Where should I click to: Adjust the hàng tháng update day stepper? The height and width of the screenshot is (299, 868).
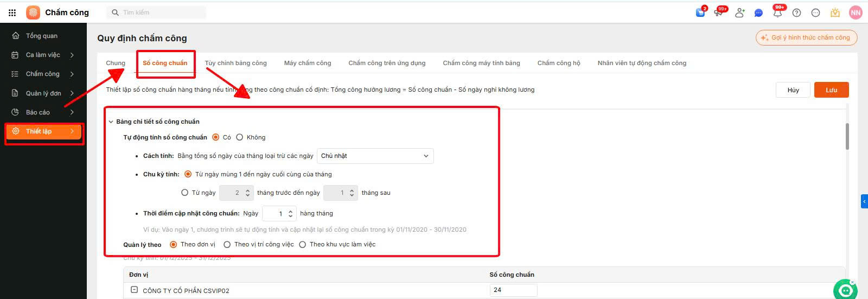coord(291,214)
